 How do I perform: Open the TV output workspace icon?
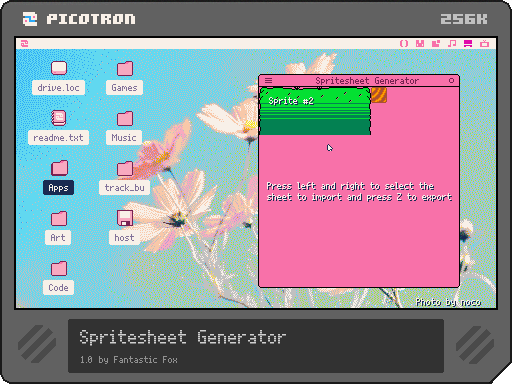(484, 44)
